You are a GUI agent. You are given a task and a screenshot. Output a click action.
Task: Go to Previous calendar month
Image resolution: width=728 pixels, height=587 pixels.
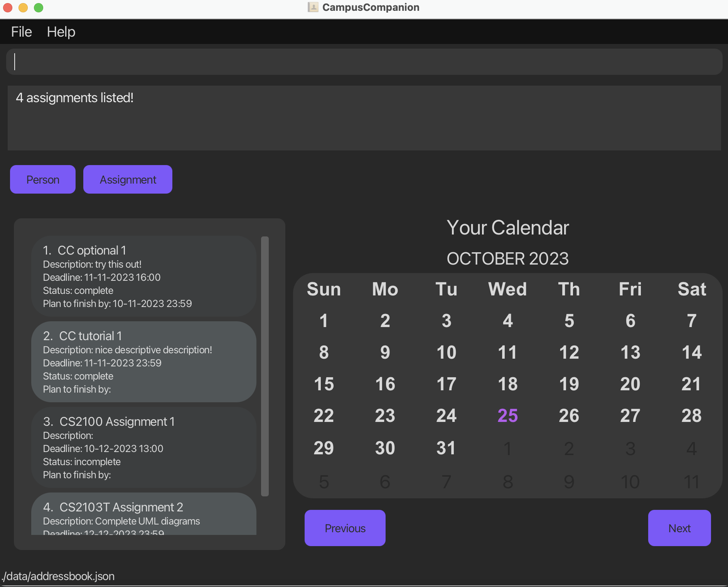click(345, 528)
